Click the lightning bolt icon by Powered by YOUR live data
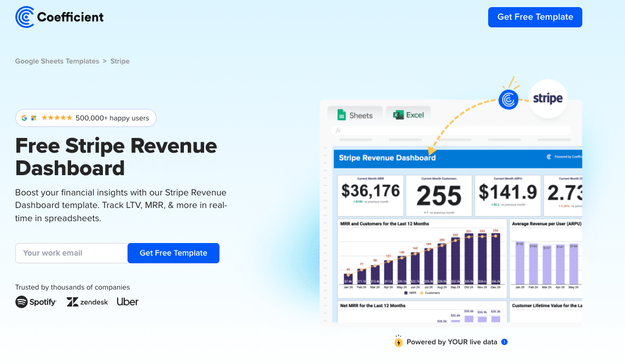This screenshot has height=364, width=625. (398, 342)
